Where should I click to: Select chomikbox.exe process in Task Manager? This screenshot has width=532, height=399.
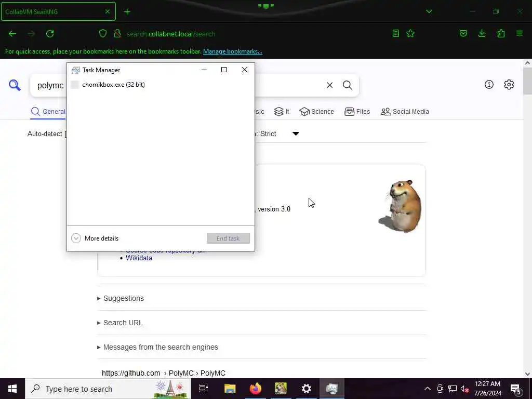(x=161, y=85)
